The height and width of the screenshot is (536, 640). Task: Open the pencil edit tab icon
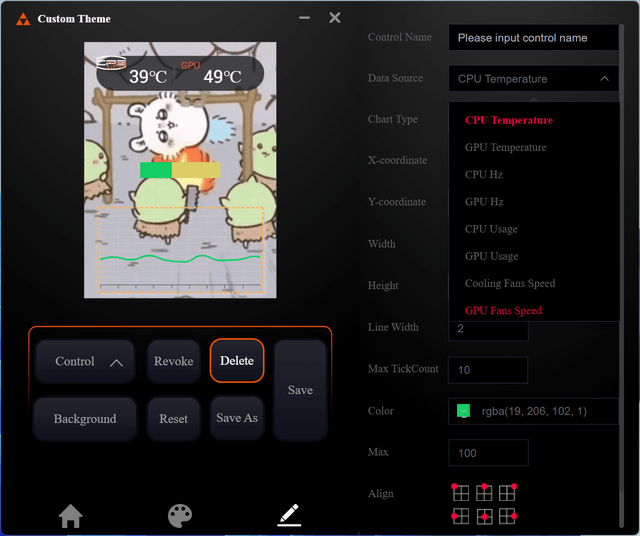point(289,515)
